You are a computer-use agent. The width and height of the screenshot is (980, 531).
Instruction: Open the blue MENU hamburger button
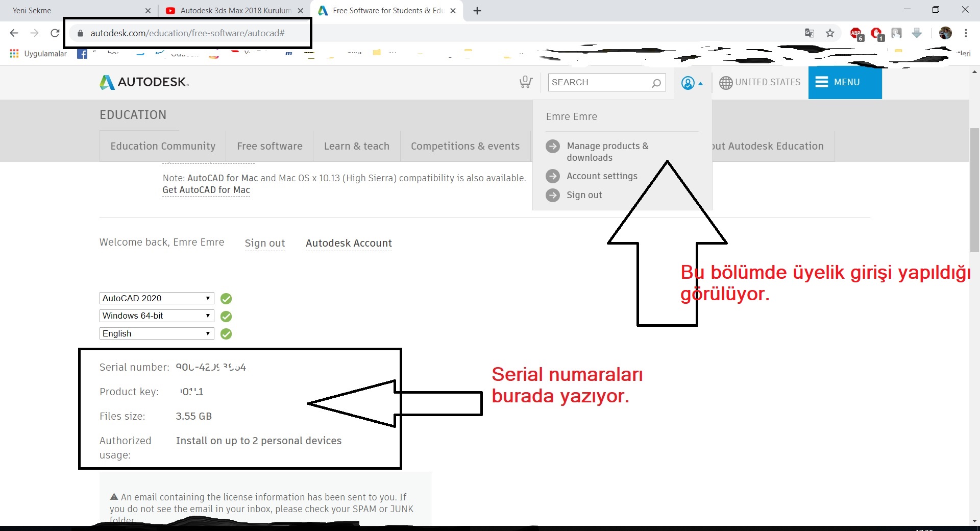(845, 82)
